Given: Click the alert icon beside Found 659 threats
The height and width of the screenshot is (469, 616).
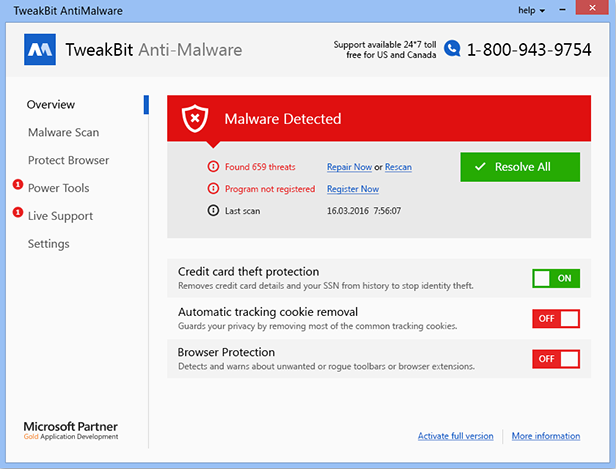Looking at the screenshot, I should click(213, 167).
